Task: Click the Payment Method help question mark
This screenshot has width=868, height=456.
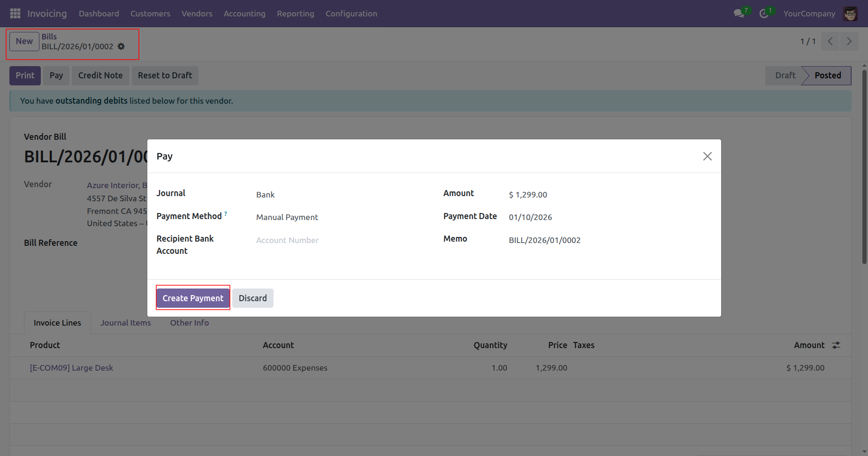Action: [x=226, y=214]
